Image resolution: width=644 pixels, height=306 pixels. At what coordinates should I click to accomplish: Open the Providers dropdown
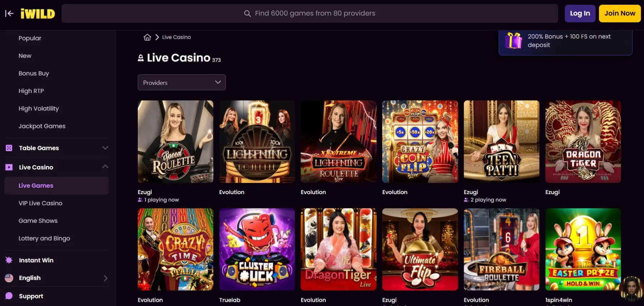pyautogui.click(x=181, y=83)
